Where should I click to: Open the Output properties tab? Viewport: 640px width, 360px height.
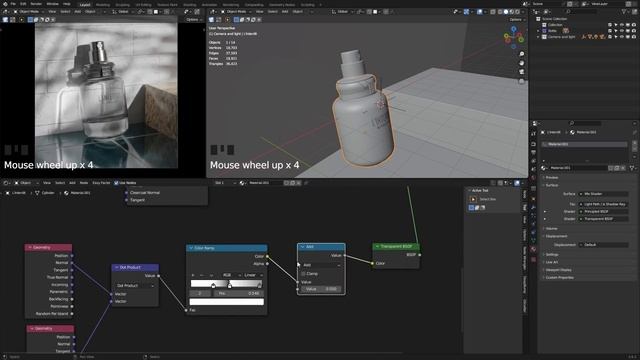pyautogui.click(x=533, y=152)
